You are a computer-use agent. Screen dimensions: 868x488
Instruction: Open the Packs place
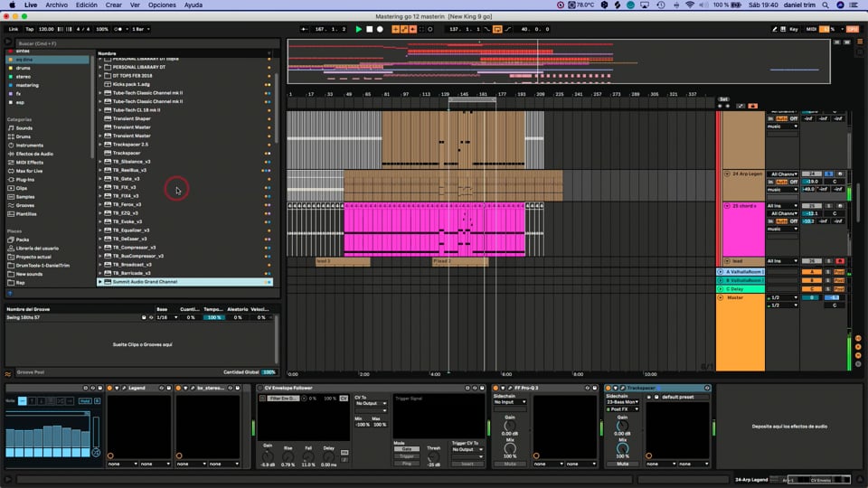click(22, 239)
